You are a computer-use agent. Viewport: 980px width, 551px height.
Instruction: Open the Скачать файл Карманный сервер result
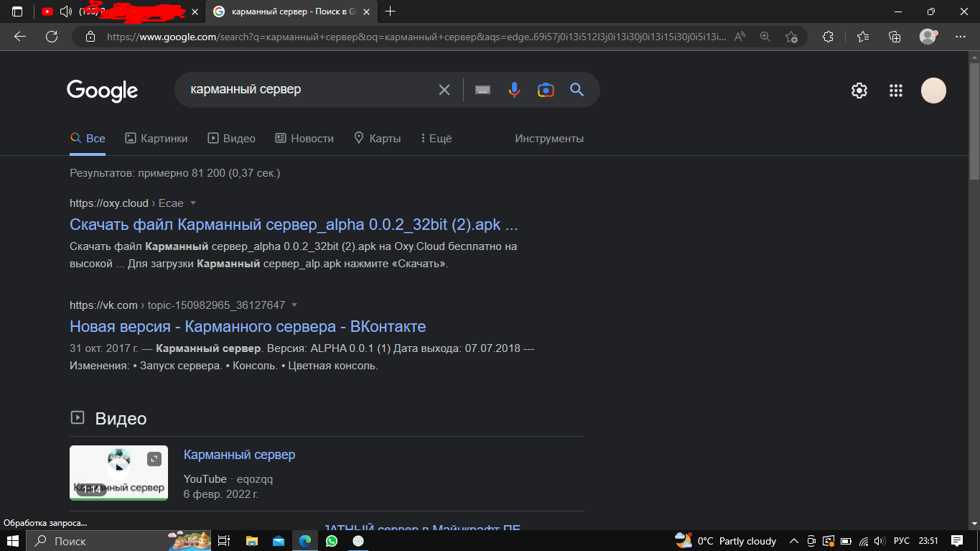[294, 225]
